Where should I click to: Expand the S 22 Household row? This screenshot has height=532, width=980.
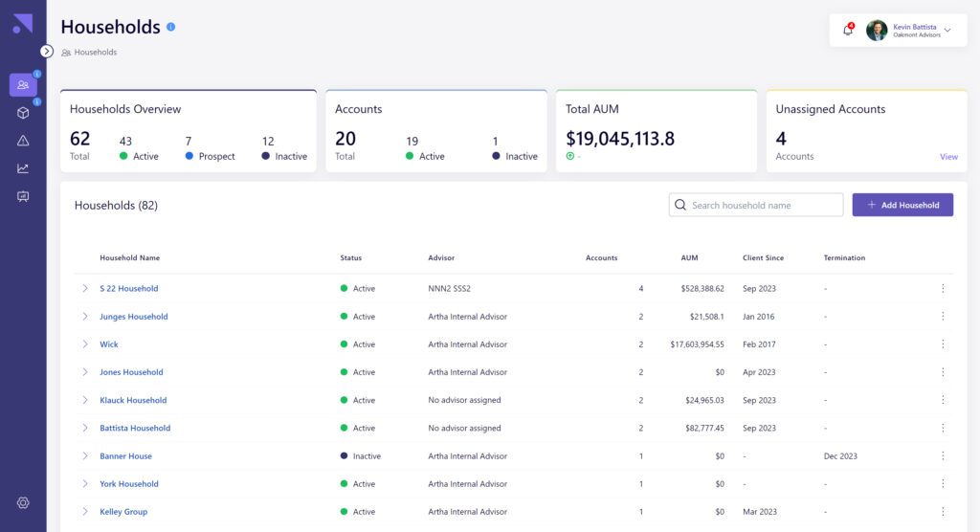click(84, 288)
